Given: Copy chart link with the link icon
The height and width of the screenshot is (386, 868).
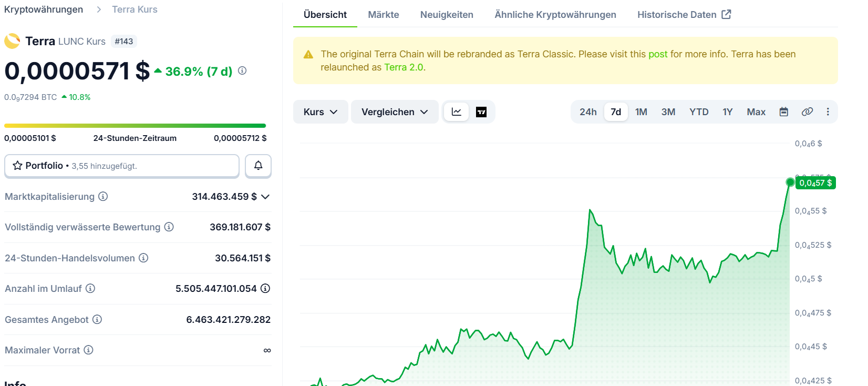Looking at the screenshot, I should (x=807, y=112).
